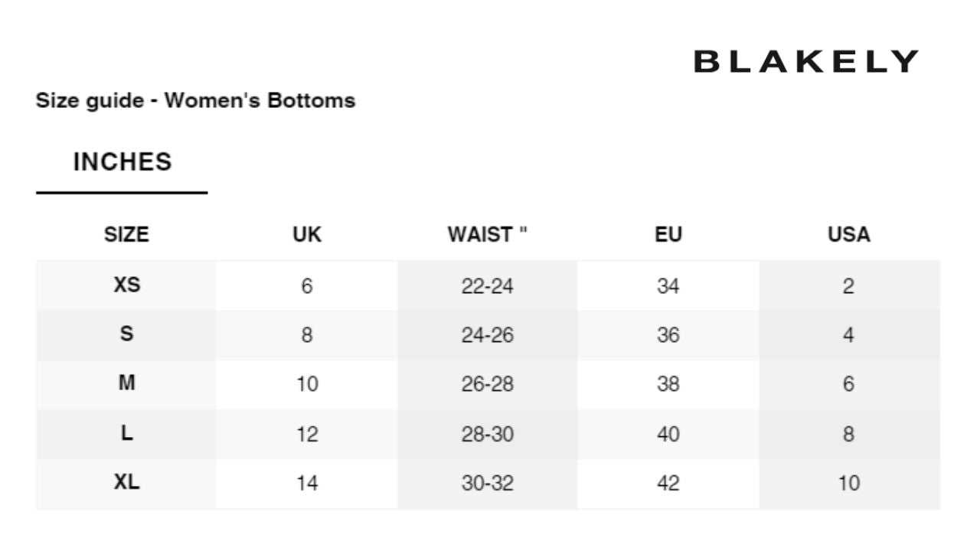Click the WAIST column header
Screen dimensions: 980x551
(488, 234)
